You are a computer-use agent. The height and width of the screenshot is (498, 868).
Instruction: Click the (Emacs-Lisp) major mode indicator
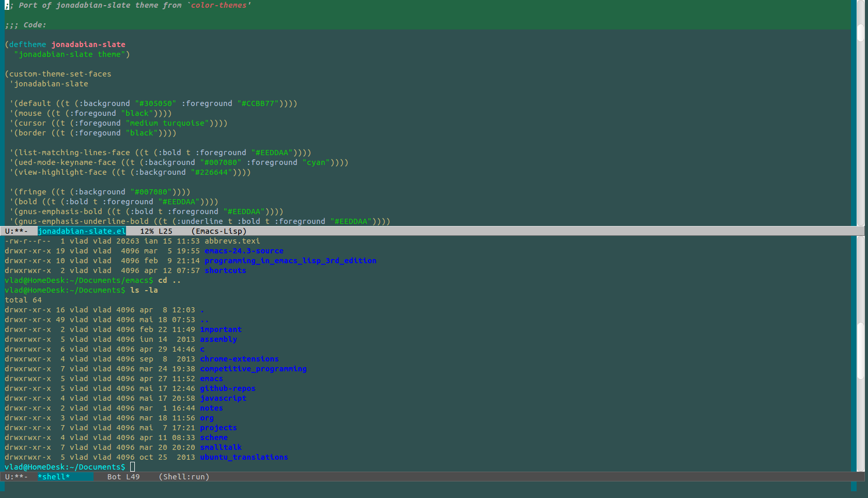(x=219, y=231)
